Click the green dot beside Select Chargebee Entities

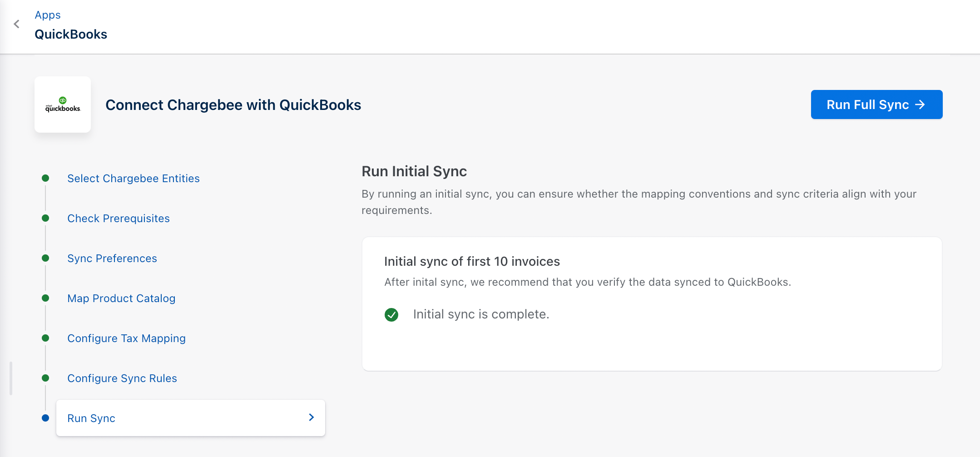45,178
